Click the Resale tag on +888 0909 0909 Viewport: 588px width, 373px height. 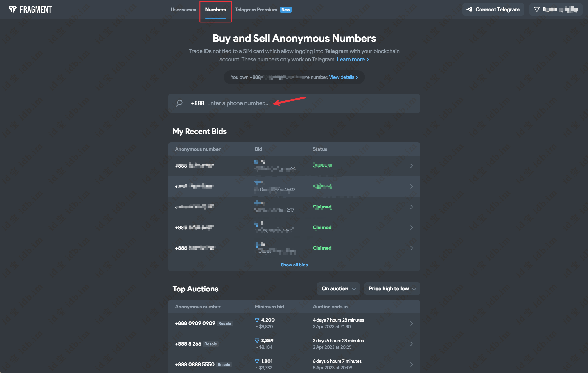pos(225,323)
